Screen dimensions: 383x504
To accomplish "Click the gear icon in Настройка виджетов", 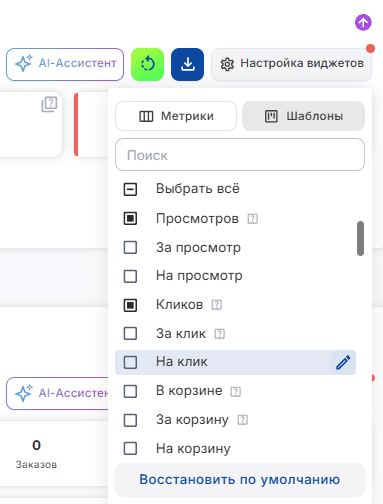I will [227, 64].
